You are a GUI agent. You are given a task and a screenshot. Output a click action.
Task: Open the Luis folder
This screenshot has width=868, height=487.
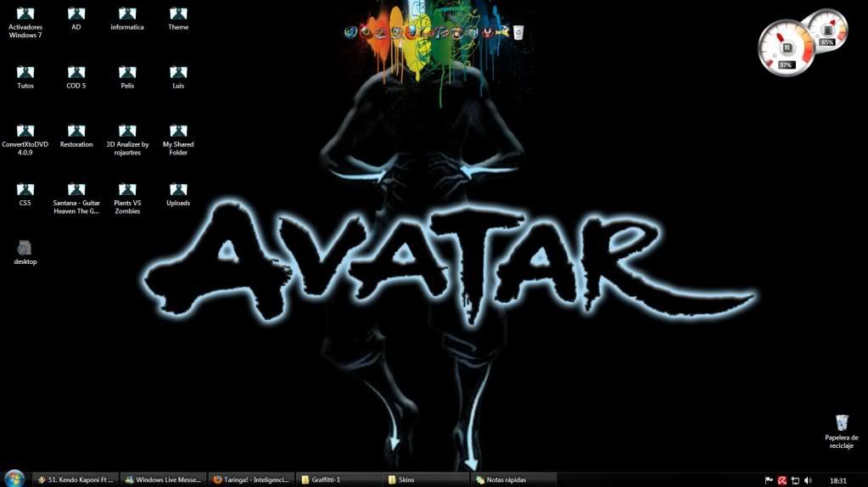178,77
